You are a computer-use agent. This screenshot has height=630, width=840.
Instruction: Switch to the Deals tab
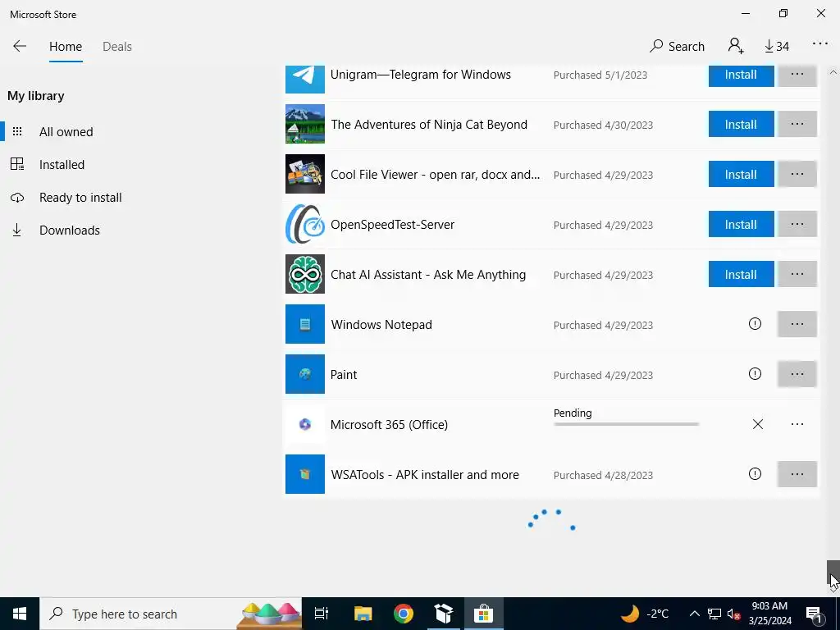tap(116, 47)
